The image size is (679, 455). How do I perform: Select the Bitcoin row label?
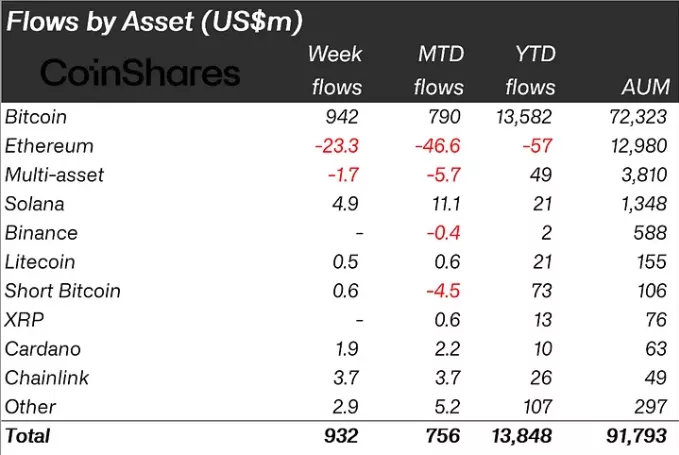pyautogui.click(x=35, y=117)
